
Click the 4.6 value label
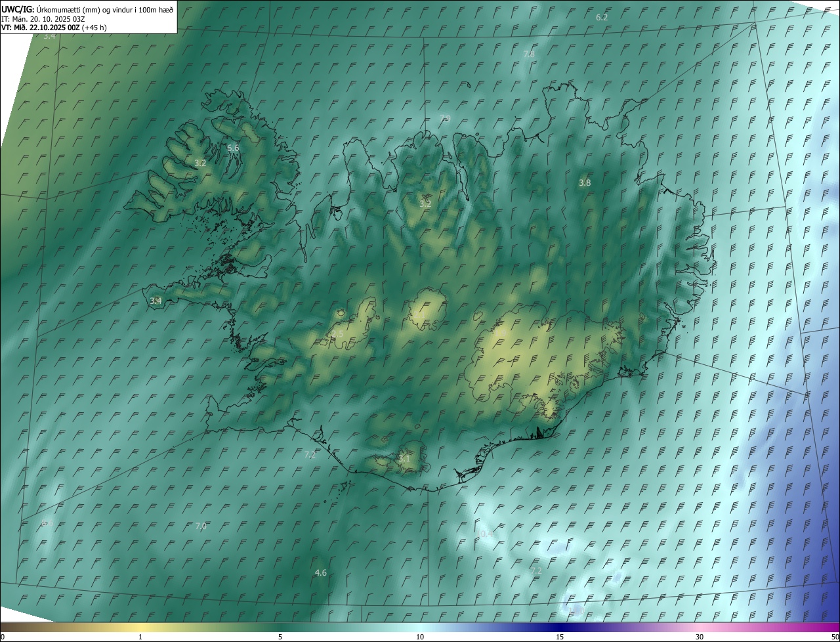point(320,572)
